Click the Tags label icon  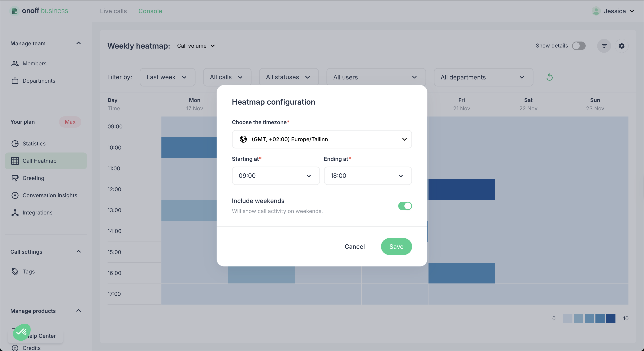coord(15,272)
